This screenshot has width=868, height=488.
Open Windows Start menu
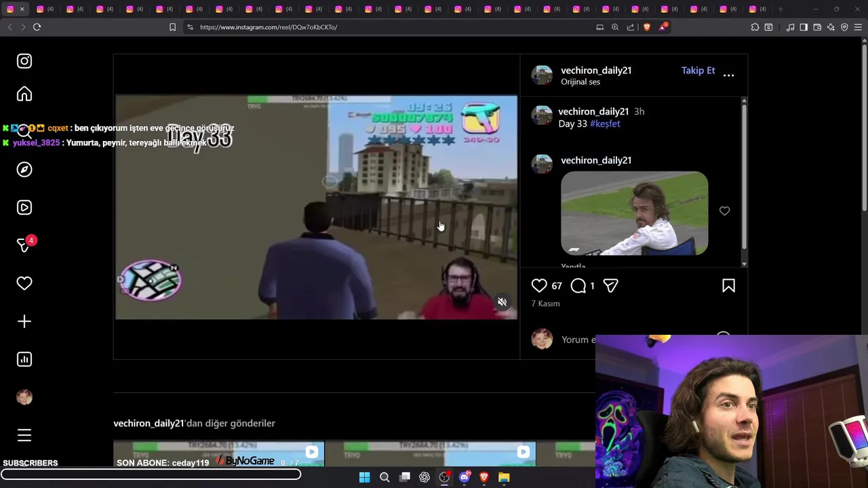[x=364, y=477]
